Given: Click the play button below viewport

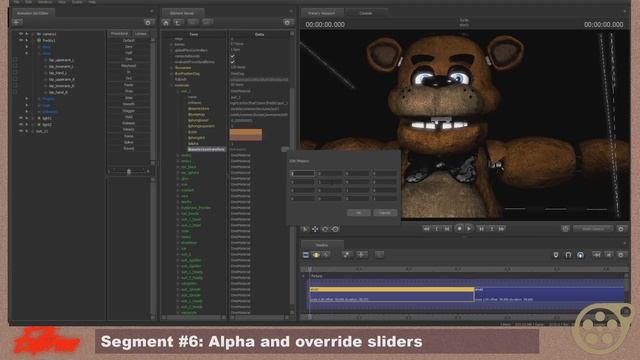Looking at the screenshot, I should point(469,229).
